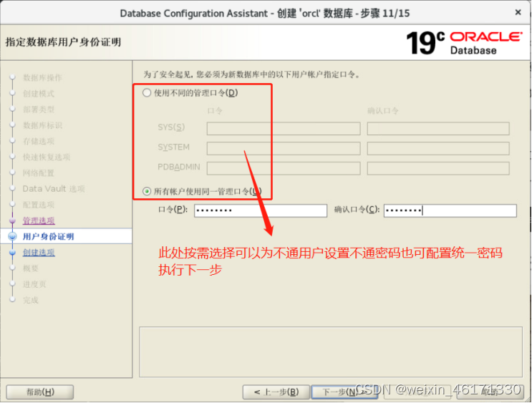Click the 部署类型 step label
This screenshot has height=403, width=532.
(39, 110)
